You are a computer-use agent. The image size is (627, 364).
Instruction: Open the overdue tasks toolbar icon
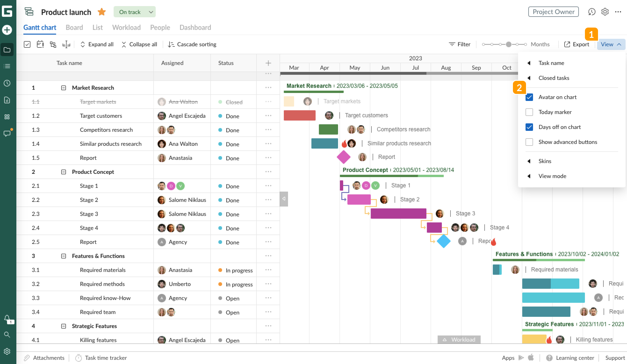pyautogui.click(x=40, y=44)
